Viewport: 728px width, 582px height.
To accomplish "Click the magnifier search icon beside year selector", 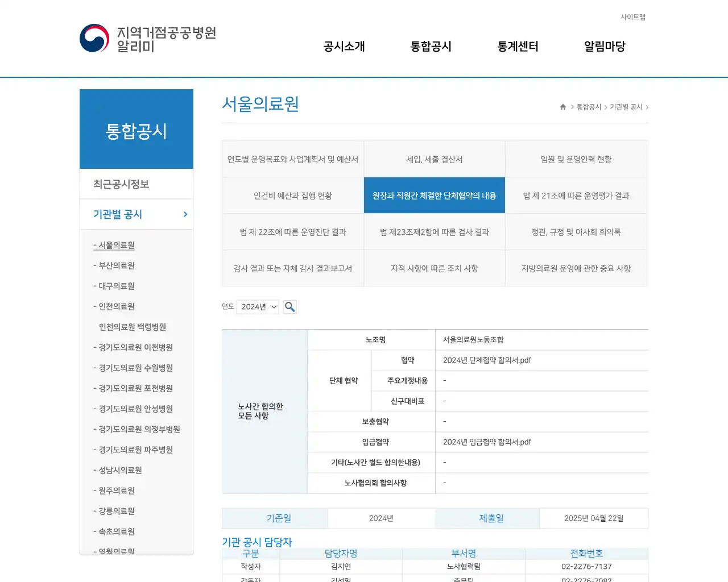I will [289, 306].
